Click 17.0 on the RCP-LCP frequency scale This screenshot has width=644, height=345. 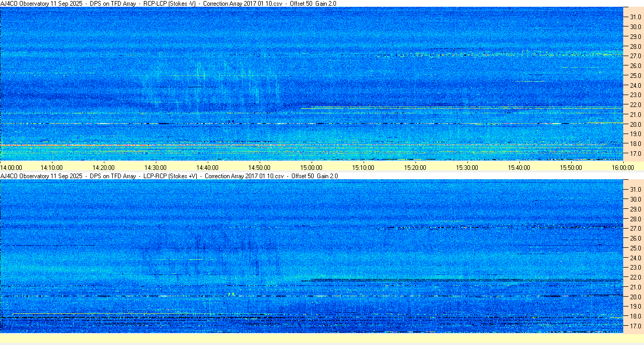636,154
